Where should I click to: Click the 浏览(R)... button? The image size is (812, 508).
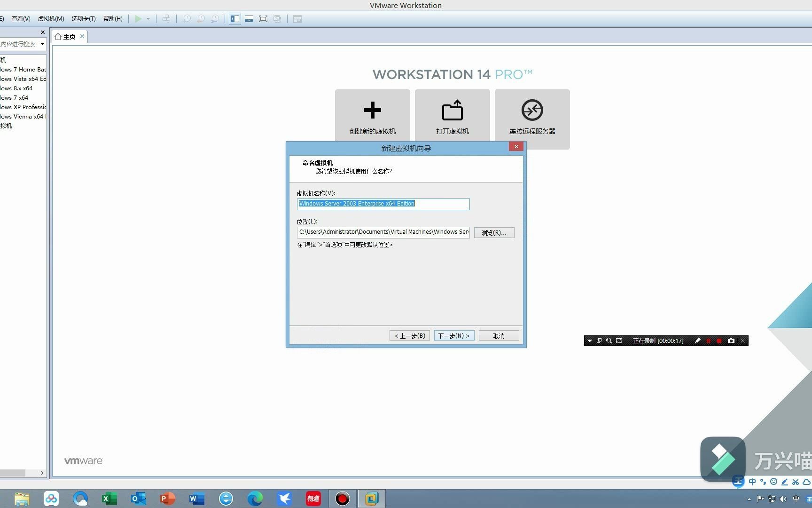pyautogui.click(x=494, y=232)
